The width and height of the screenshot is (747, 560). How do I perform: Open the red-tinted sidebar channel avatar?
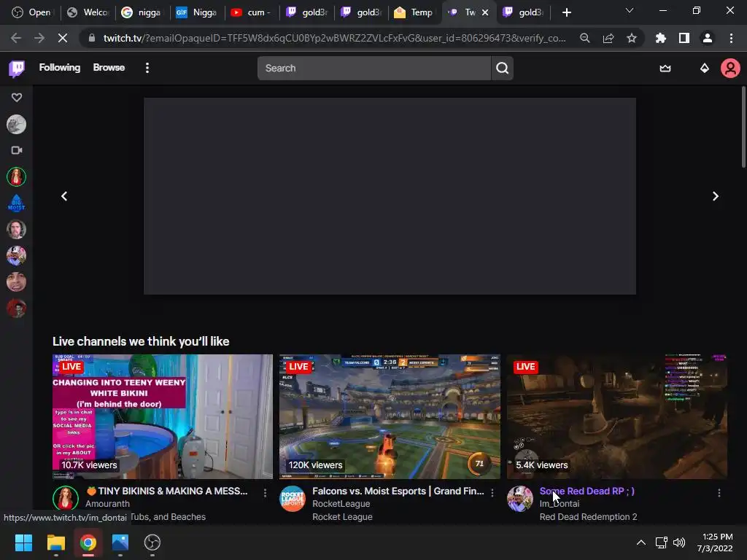coord(16,308)
